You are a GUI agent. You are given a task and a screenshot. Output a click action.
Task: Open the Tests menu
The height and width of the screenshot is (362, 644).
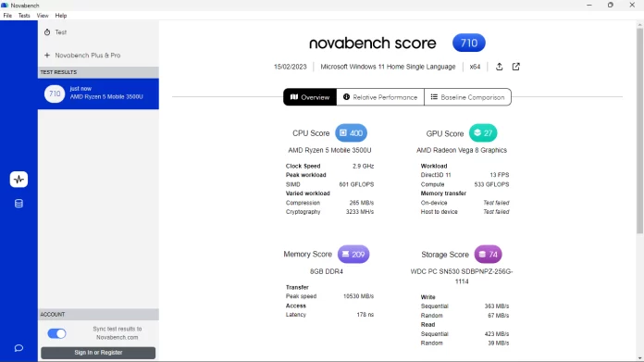[x=24, y=16]
